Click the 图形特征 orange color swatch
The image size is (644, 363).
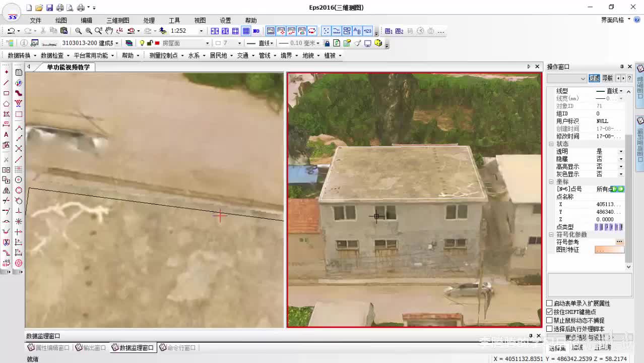click(609, 250)
